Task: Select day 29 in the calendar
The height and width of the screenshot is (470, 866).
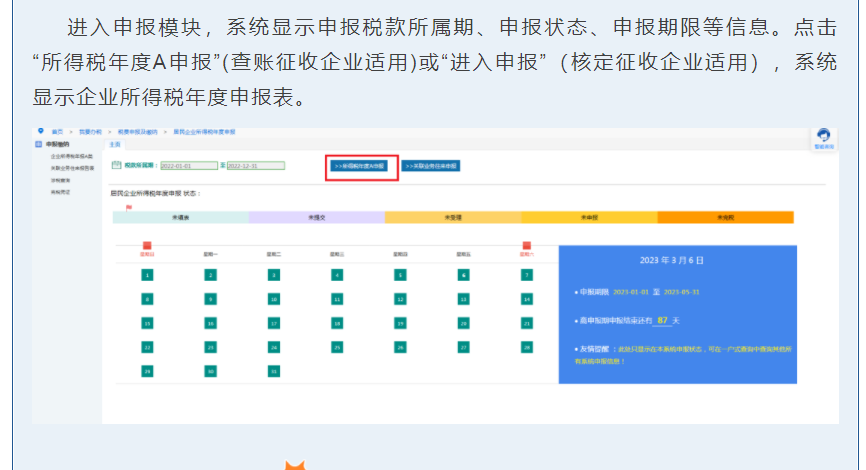Action: click(x=147, y=372)
